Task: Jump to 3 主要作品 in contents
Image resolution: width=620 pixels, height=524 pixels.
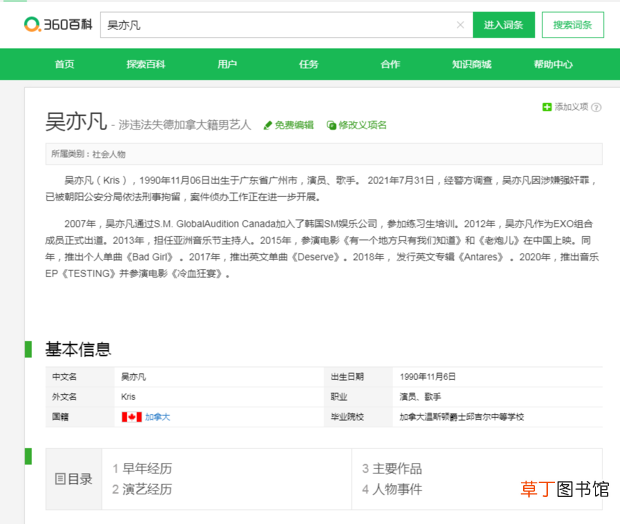Action: pyautogui.click(x=392, y=469)
